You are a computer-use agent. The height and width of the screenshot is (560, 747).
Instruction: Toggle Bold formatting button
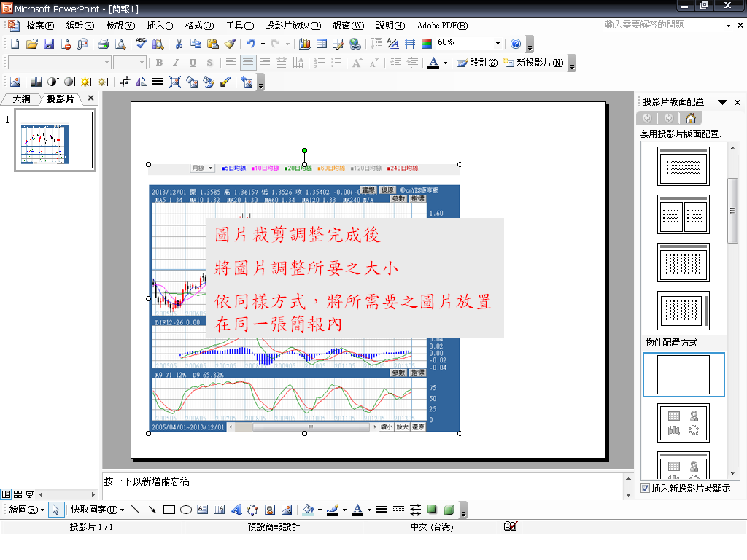(x=158, y=63)
